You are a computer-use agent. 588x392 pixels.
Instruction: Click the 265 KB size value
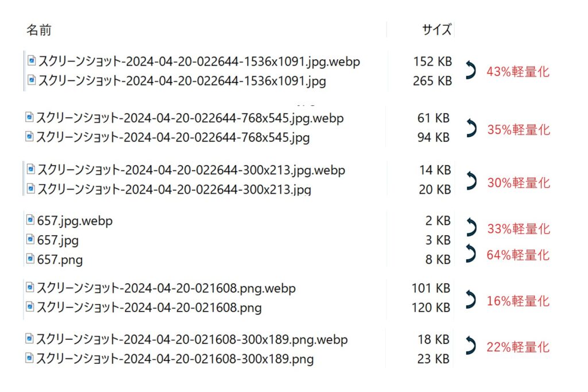click(432, 80)
